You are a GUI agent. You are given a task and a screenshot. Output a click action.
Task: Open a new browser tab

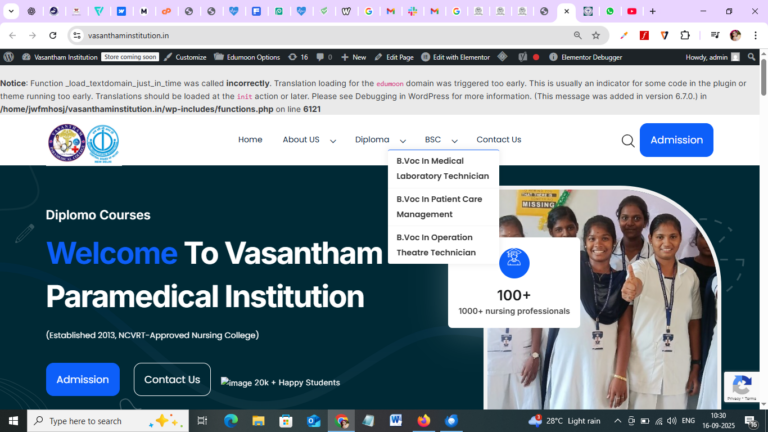click(x=652, y=11)
